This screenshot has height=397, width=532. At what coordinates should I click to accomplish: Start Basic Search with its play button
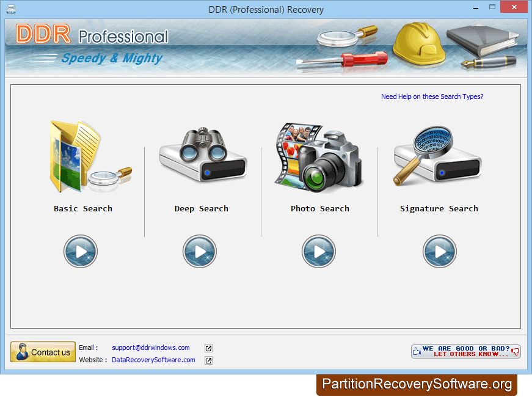pyautogui.click(x=81, y=252)
